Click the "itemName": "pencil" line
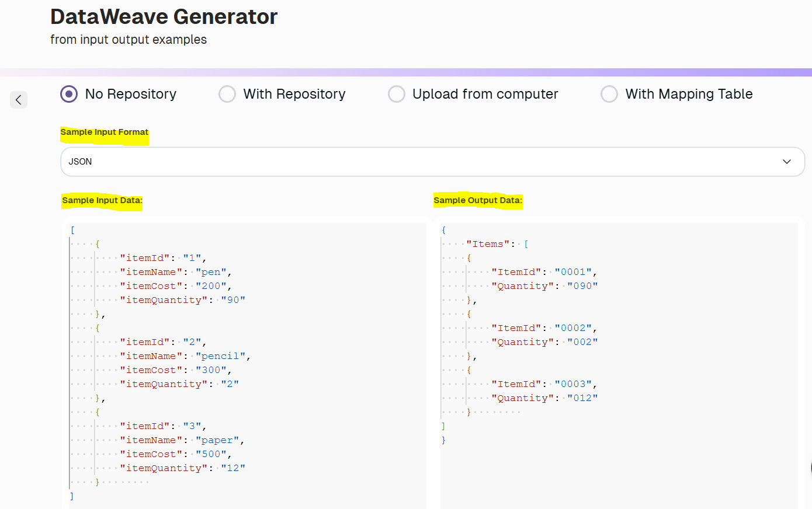Image resolution: width=812 pixels, height=509 pixels. pos(185,356)
